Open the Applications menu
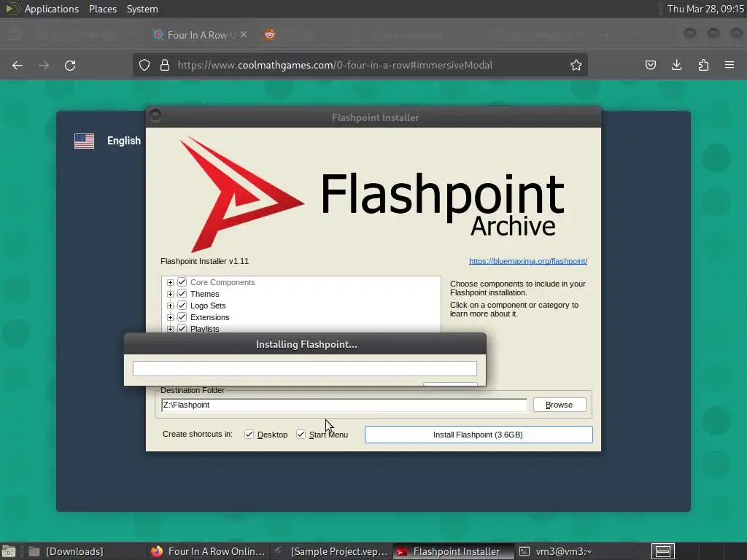The width and height of the screenshot is (747, 560). click(x=52, y=9)
